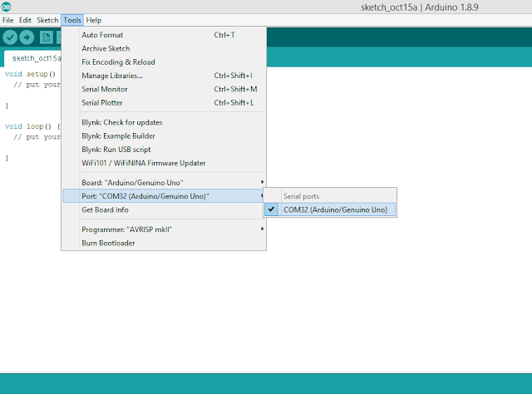This screenshot has height=394, width=532.
Task: Open the Edit menu
Action: pos(25,20)
